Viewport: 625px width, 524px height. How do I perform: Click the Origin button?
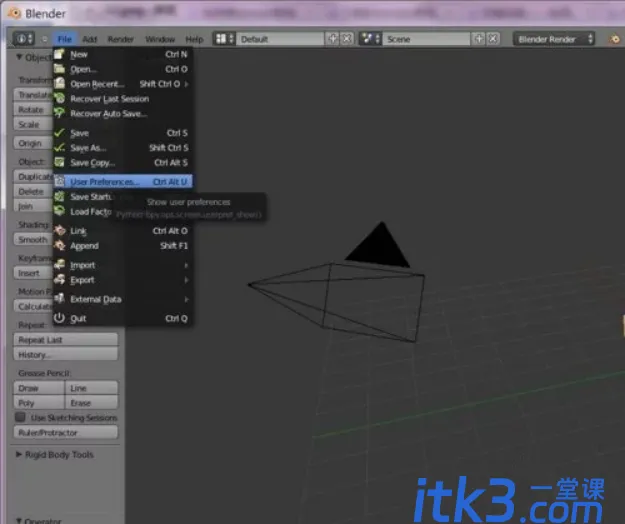click(x=33, y=143)
